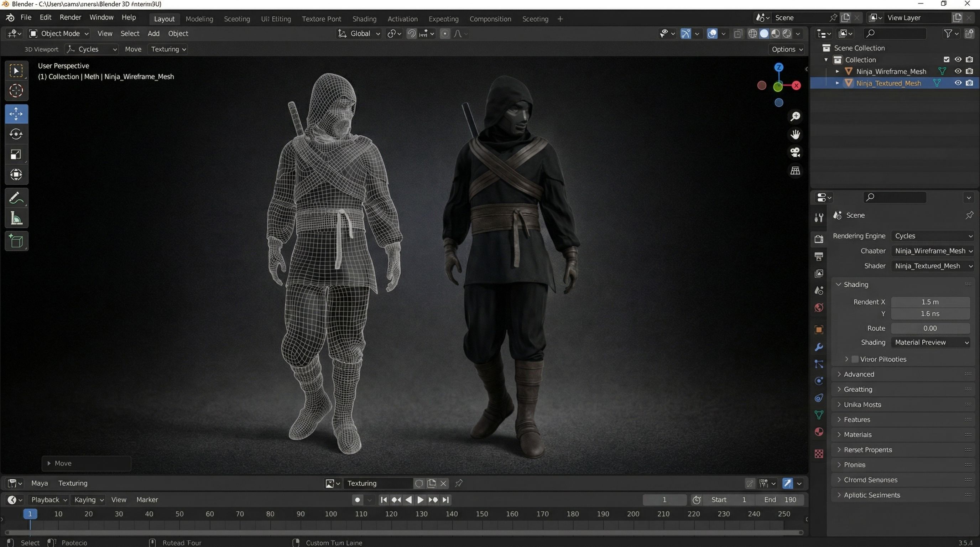The width and height of the screenshot is (980, 547).
Task: Hide Ninja_Wireframe_Mesh with eye icon
Action: [958, 71]
